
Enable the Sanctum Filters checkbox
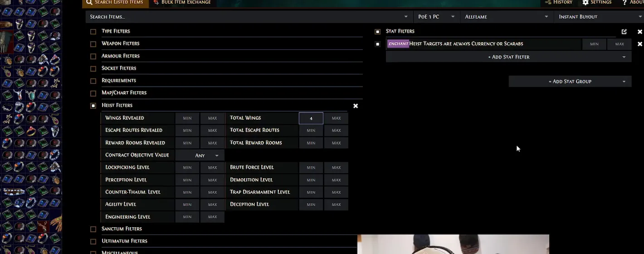(93, 229)
